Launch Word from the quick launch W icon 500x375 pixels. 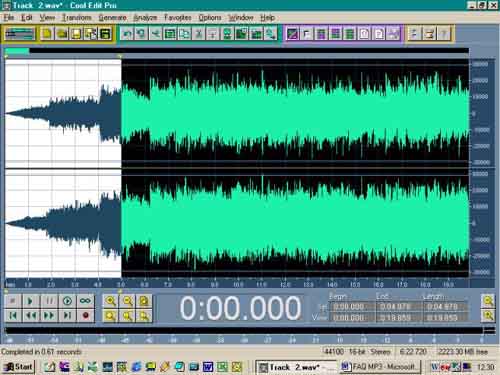pyautogui.click(x=208, y=367)
